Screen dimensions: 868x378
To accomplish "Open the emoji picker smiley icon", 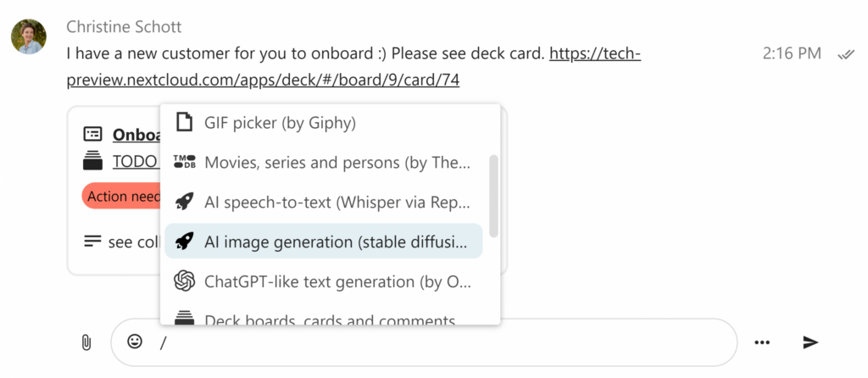I will pos(135,342).
